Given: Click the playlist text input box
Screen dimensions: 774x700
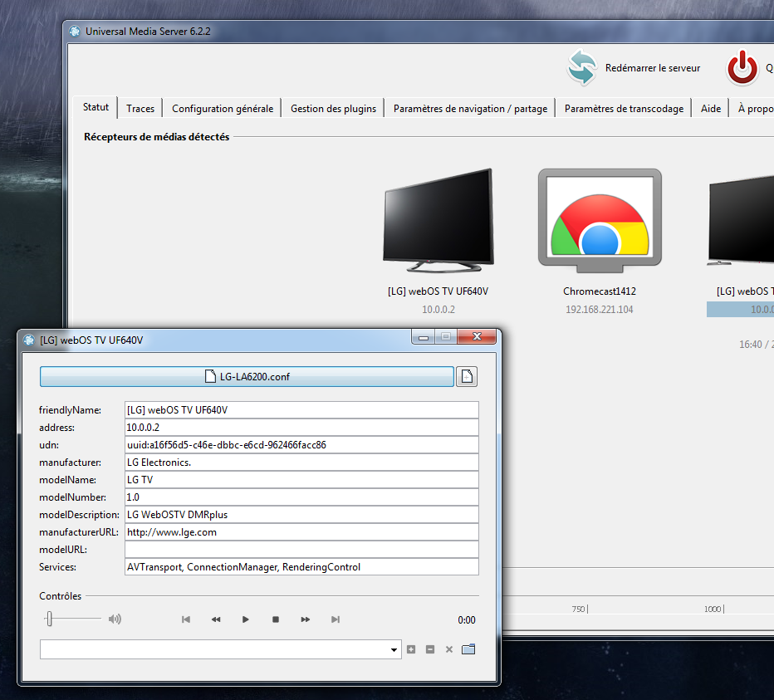Looking at the screenshot, I should pyautogui.click(x=213, y=649).
